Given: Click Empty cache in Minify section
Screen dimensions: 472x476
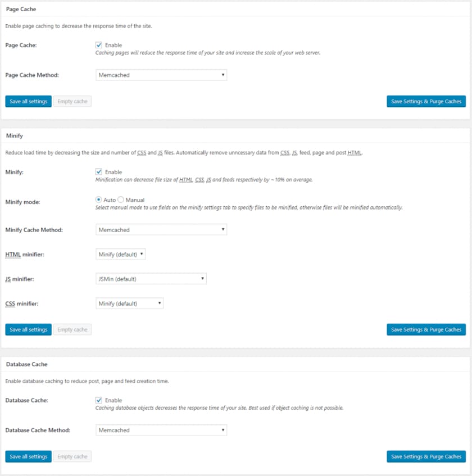Looking at the screenshot, I should [72, 330].
